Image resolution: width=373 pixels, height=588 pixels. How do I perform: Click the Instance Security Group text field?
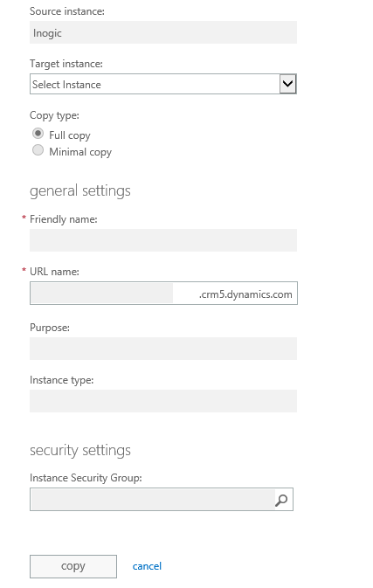(x=153, y=500)
